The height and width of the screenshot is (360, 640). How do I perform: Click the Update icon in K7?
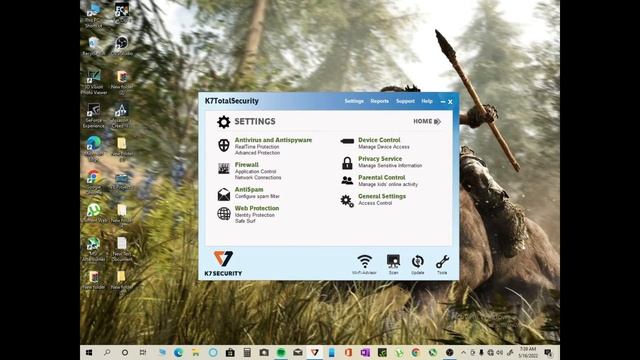[418, 264]
